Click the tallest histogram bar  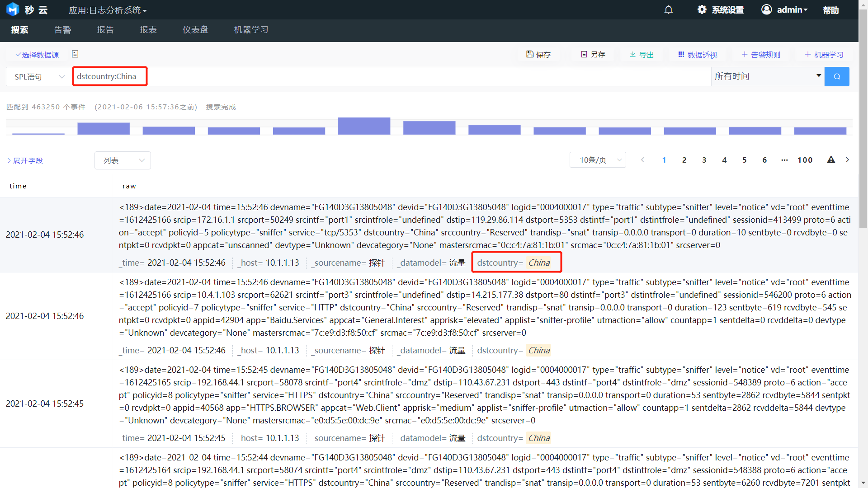point(364,126)
